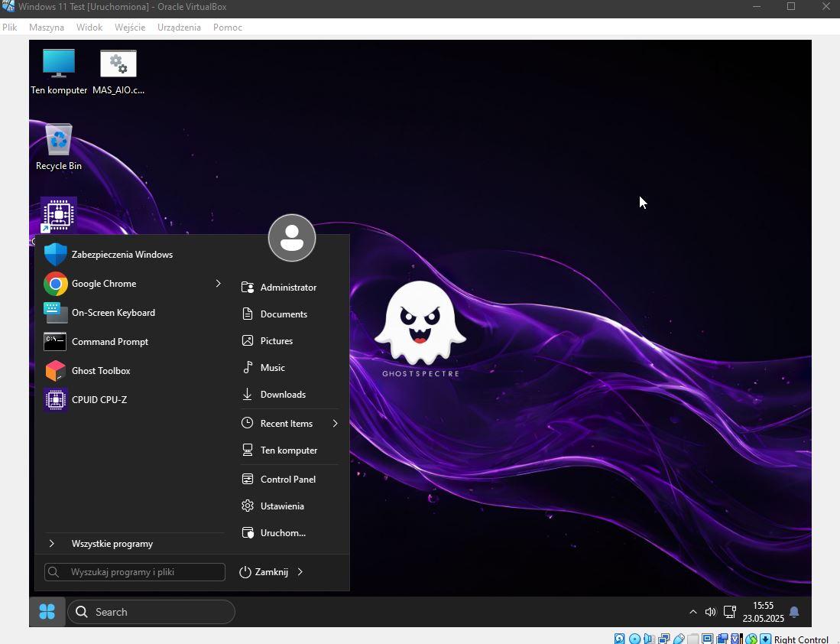The width and height of the screenshot is (840, 644).
Task: Click the user account avatar picture
Action: point(292,238)
